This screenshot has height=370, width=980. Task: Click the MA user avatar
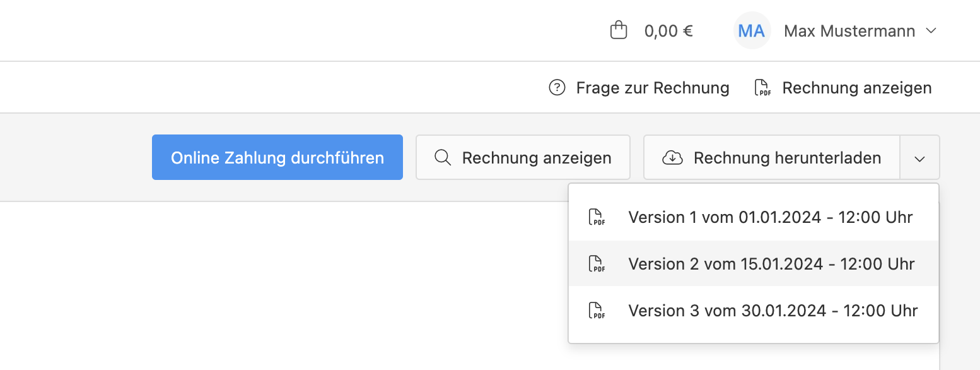pos(752,31)
